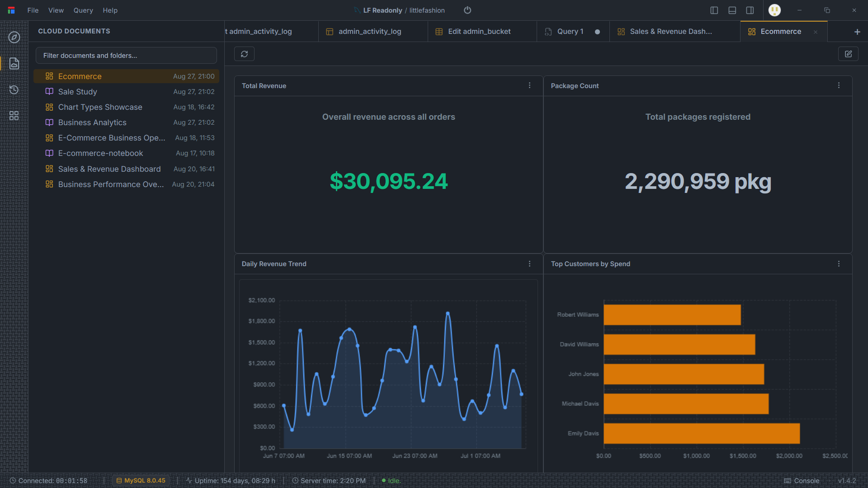Open the dashboards grid sidebar icon

(x=14, y=116)
